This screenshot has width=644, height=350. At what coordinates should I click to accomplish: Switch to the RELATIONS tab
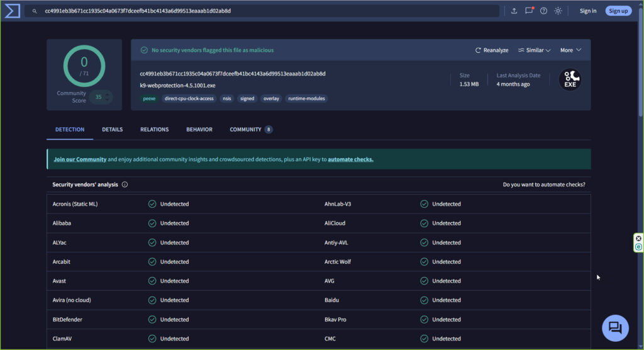(155, 130)
